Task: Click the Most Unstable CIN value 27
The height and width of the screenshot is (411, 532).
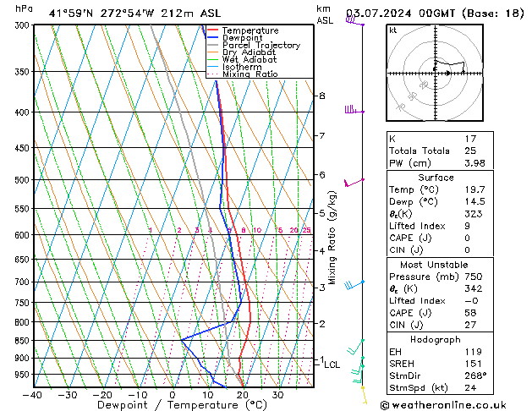Action: point(470,325)
